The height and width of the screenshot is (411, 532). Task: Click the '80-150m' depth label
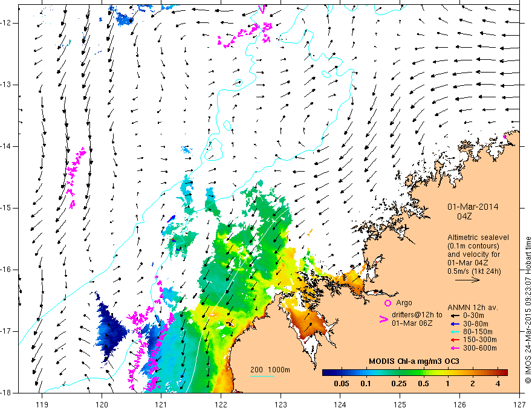point(478,332)
